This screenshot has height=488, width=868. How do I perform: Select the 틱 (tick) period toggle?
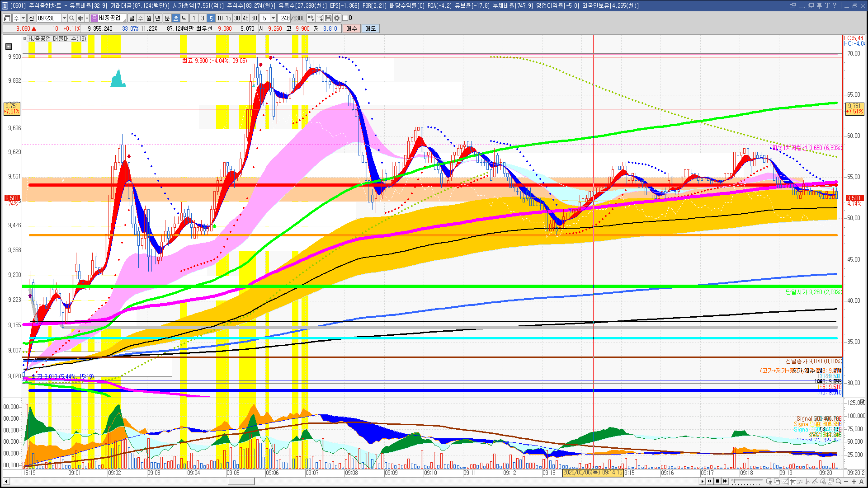coord(184,18)
